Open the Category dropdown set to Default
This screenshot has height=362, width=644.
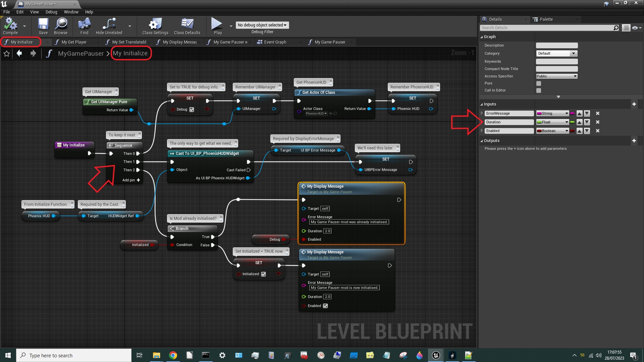(556, 53)
